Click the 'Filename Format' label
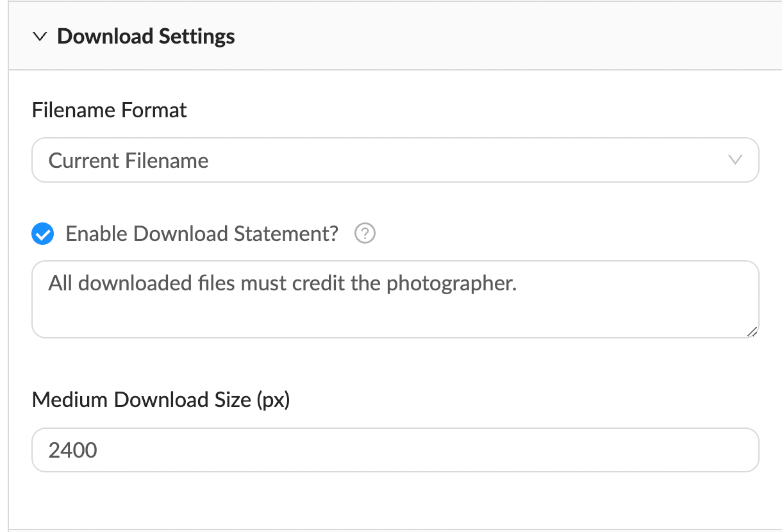The width and height of the screenshot is (782, 532). point(109,110)
